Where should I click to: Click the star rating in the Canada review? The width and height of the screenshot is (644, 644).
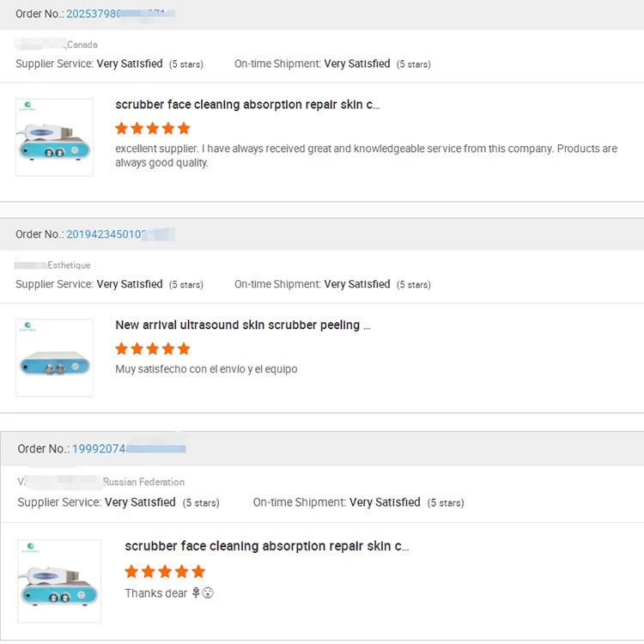(x=153, y=128)
